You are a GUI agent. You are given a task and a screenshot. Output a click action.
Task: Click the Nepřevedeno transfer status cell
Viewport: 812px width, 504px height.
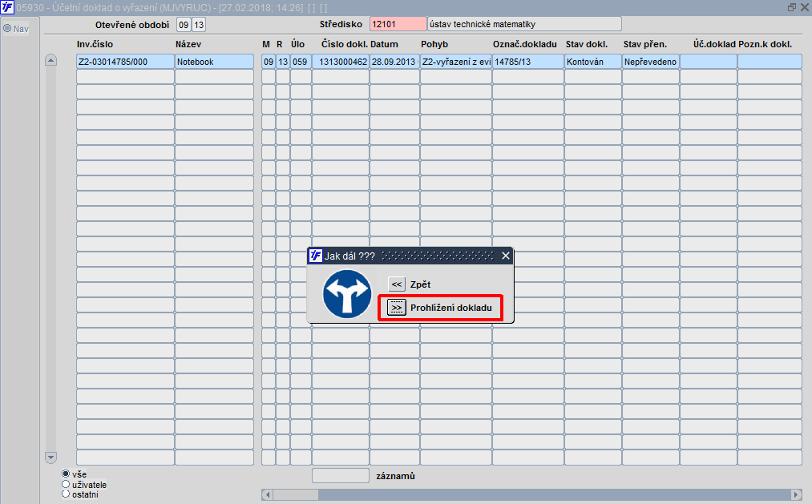[x=651, y=62]
